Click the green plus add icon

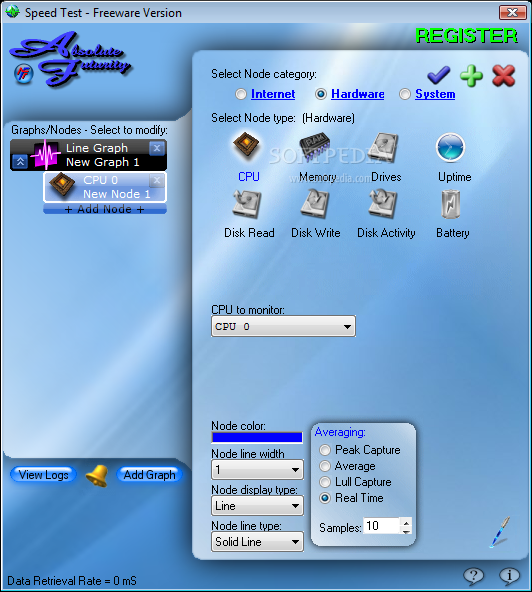471,76
